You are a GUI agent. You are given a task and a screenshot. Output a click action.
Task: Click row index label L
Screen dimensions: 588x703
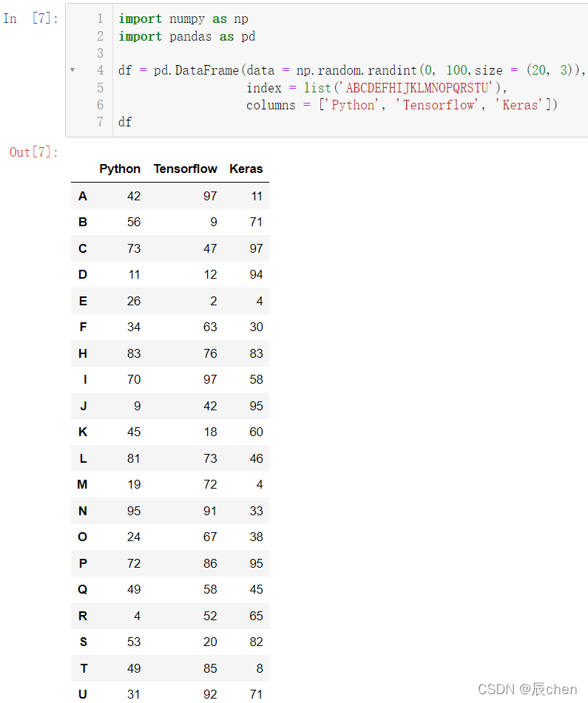tap(83, 458)
